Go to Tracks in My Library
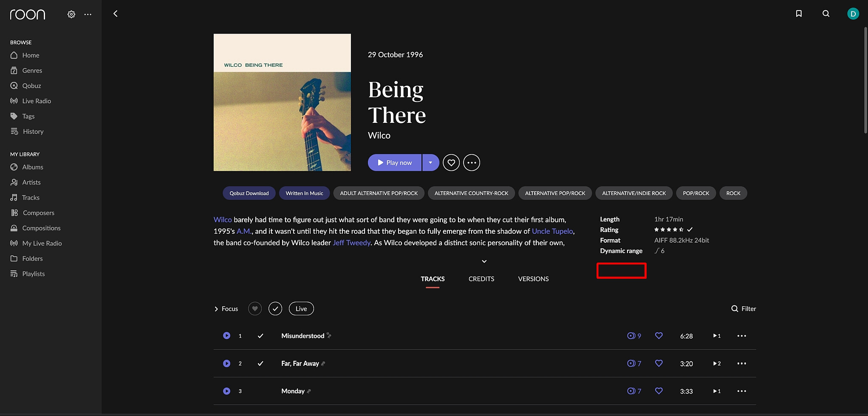The image size is (868, 416). [x=31, y=198]
